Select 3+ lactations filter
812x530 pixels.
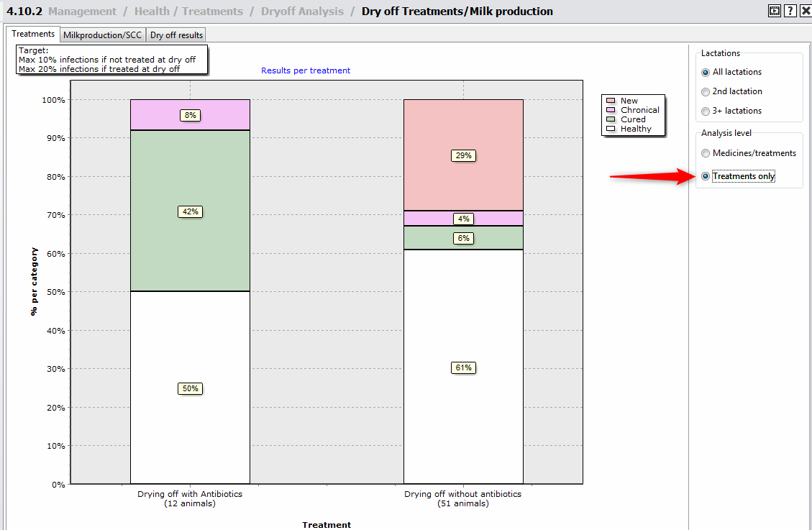706,111
